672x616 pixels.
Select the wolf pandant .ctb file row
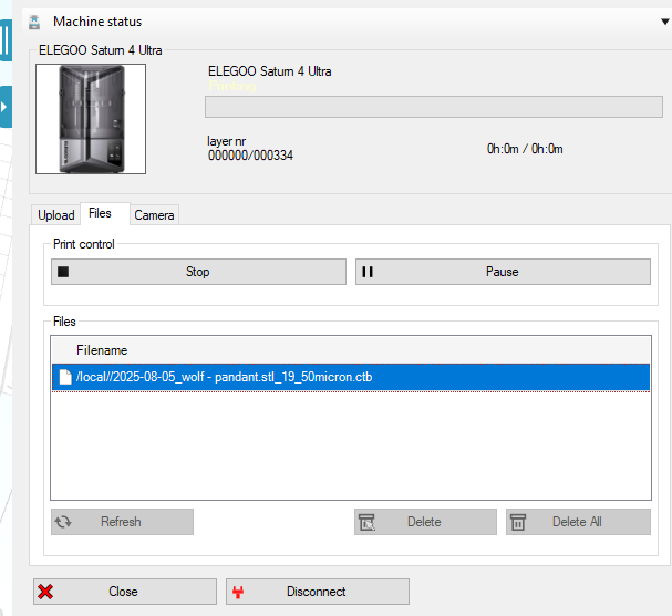(x=351, y=377)
